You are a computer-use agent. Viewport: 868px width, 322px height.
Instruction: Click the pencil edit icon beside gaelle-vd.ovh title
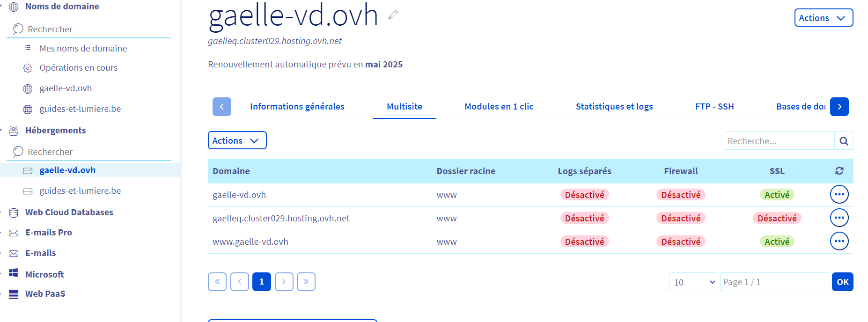click(393, 15)
